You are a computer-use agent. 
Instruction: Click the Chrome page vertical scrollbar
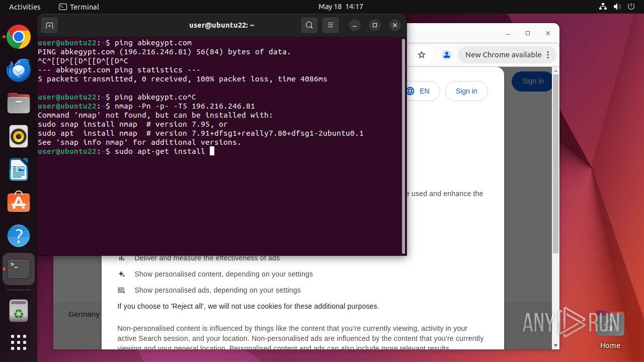pyautogui.click(x=556, y=163)
